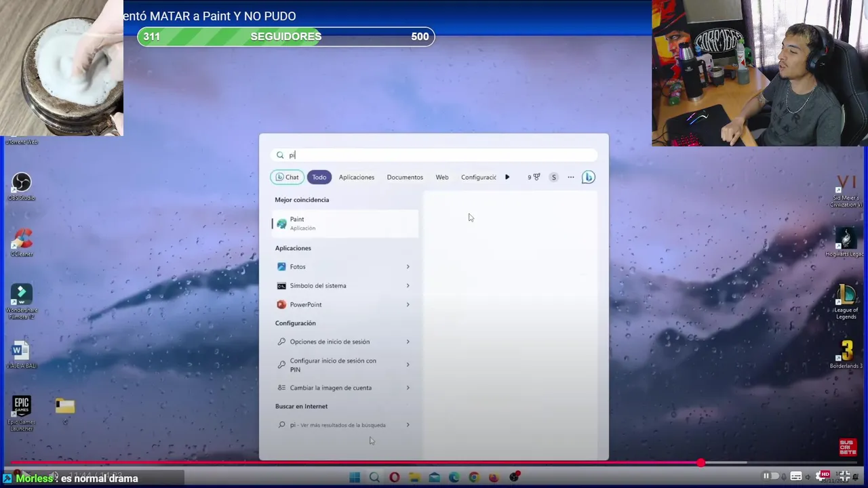The width and height of the screenshot is (868, 488).
Task: Toggle video subtitles button
Action: tap(796, 476)
